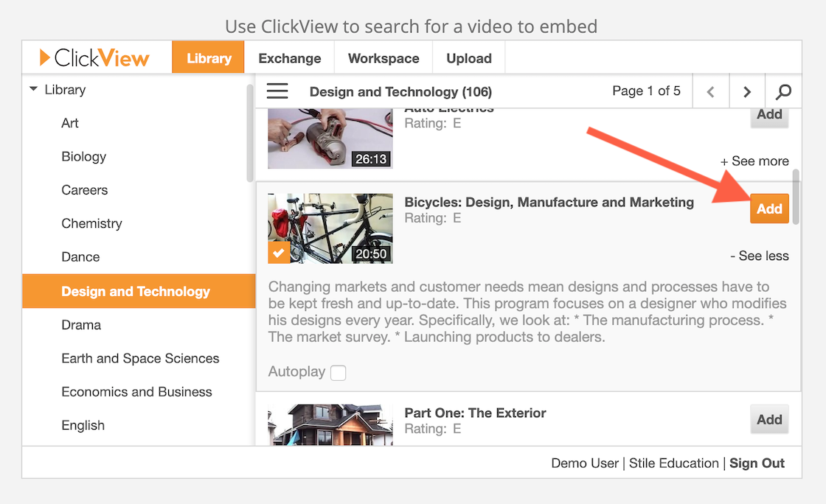The image size is (826, 504).
Task: Open the Upload tab
Action: pos(469,58)
